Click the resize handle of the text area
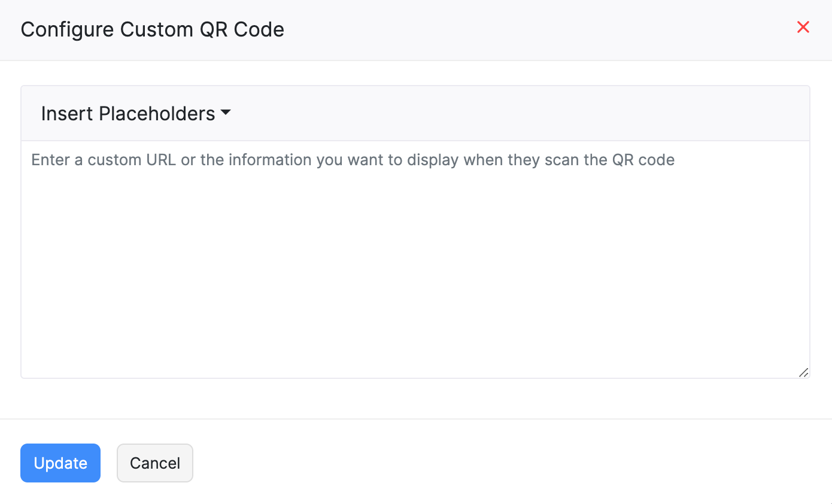Image resolution: width=832 pixels, height=504 pixels. [x=803, y=372]
